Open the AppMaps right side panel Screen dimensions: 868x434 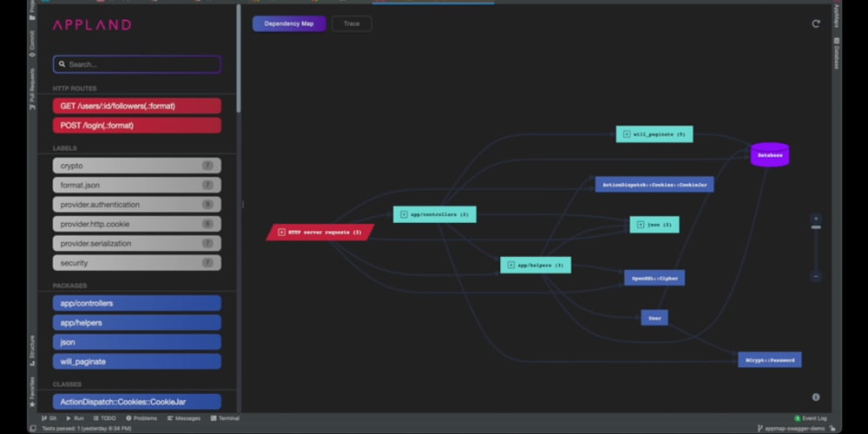click(837, 16)
